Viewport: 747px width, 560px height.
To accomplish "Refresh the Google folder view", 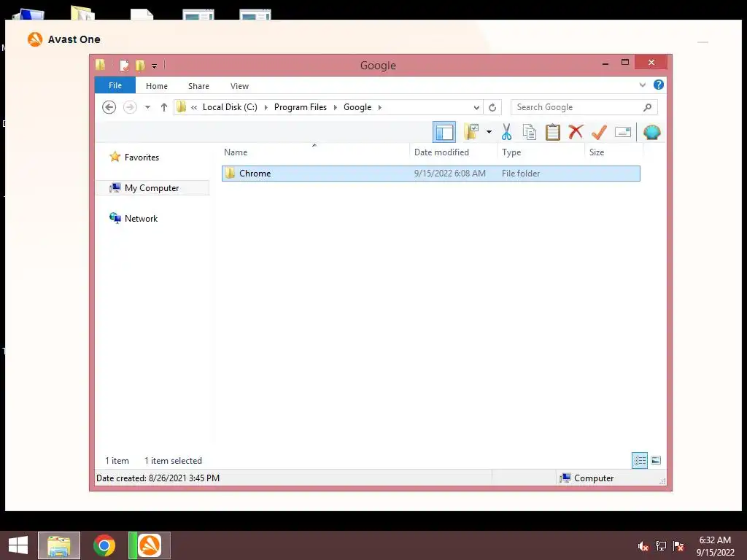I will [492, 107].
